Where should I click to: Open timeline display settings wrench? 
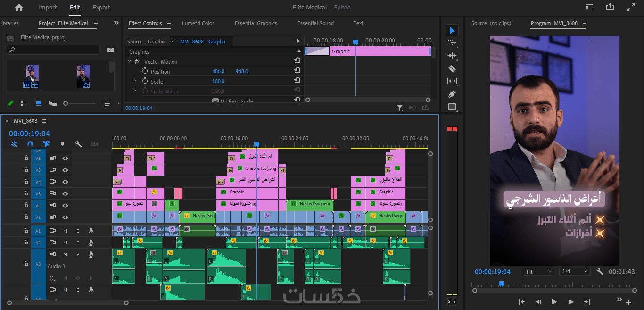[x=78, y=144]
